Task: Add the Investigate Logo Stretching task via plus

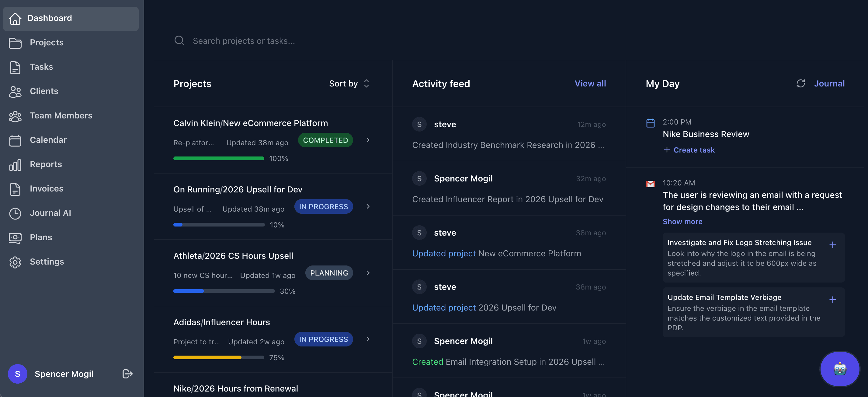Action: (x=833, y=245)
